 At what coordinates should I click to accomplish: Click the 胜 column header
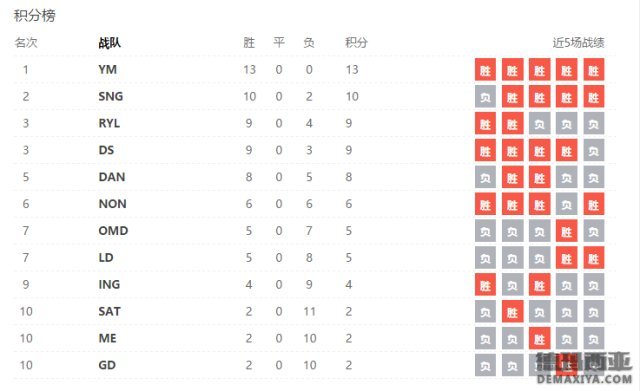[x=249, y=42]
